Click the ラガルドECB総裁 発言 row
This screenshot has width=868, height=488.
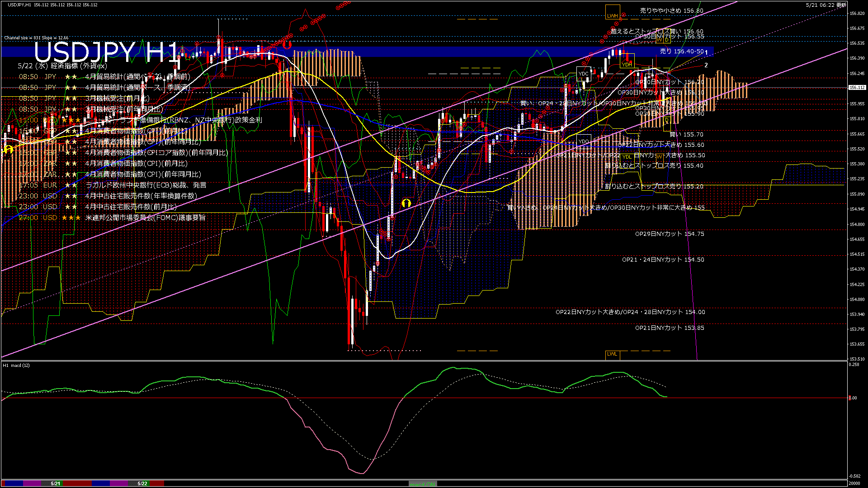tap(112, 185)
